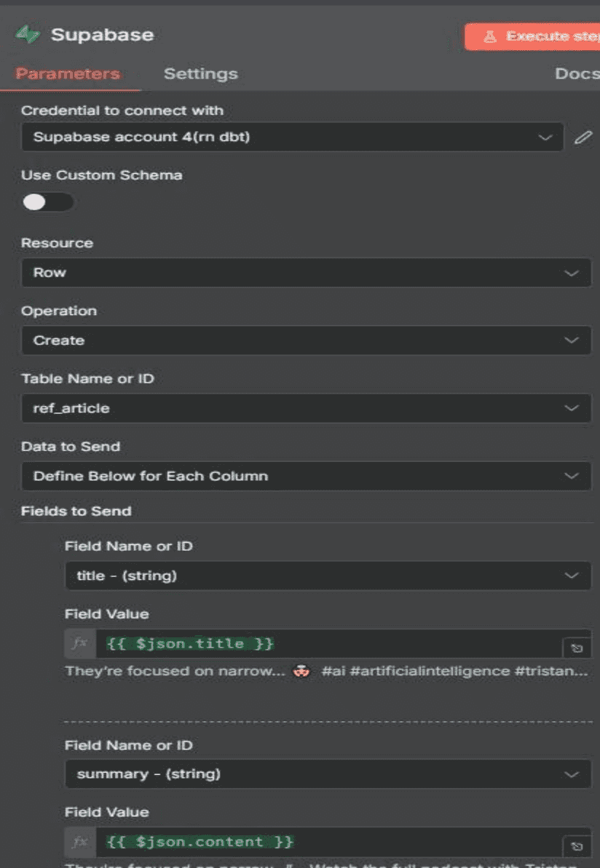600x868 pixels.
Task: Edit the Supabase credential with pencil icon
Action: [x=583, y=137]
